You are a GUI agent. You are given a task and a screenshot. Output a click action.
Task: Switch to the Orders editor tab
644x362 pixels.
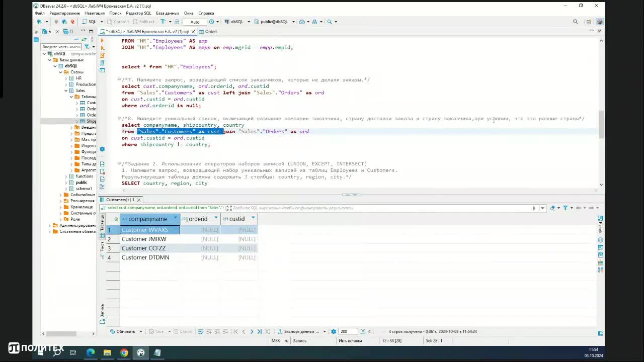click(208, 32)
